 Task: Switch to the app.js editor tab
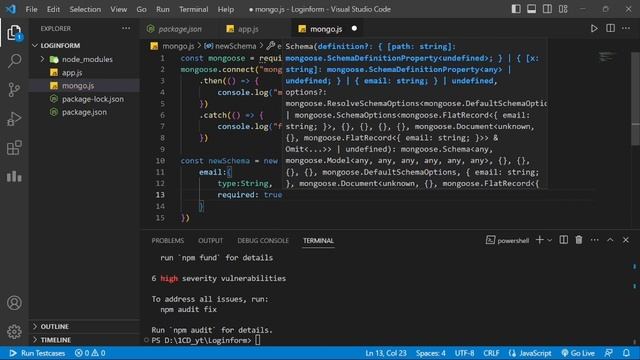pyautogui.click(x=248, y=29)
